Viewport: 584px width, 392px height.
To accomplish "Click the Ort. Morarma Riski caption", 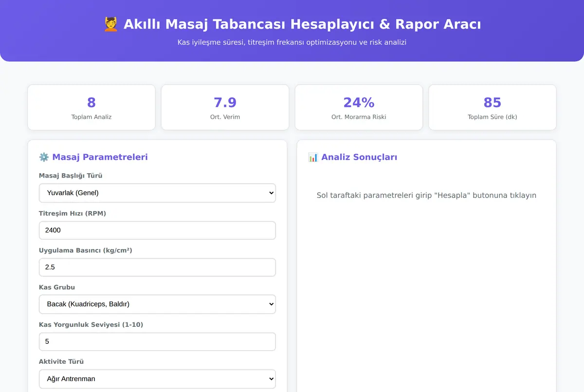I will pos(359,117).
